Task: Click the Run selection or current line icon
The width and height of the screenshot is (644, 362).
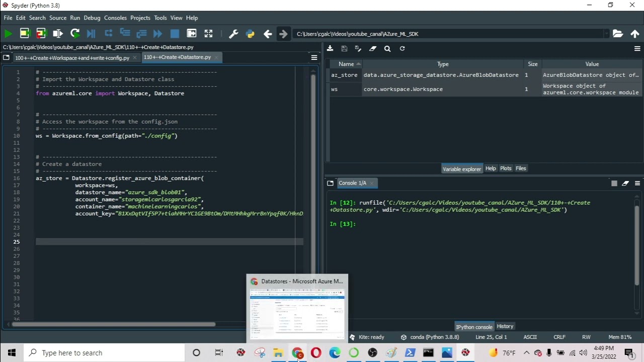Action: 58,34
